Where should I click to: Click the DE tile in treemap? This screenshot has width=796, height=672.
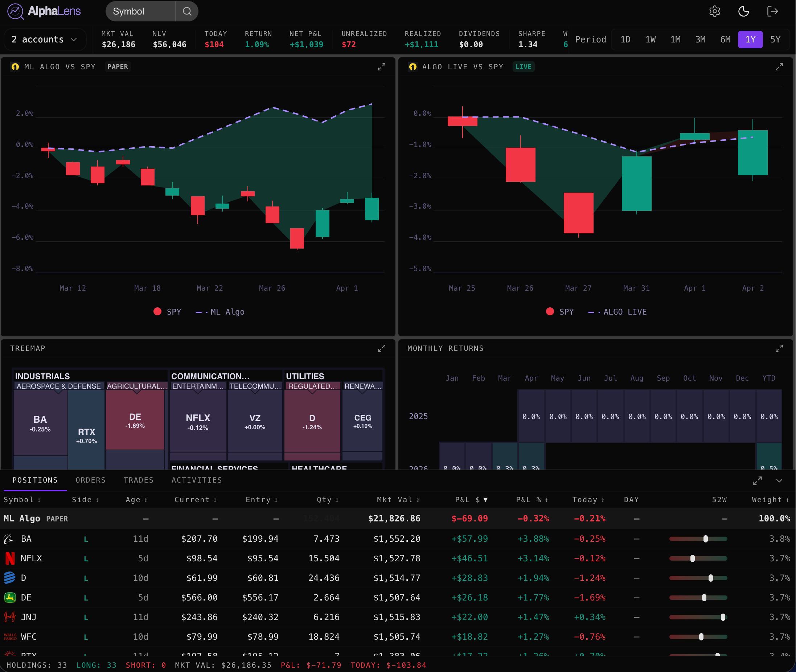click(x=135, y=420)
